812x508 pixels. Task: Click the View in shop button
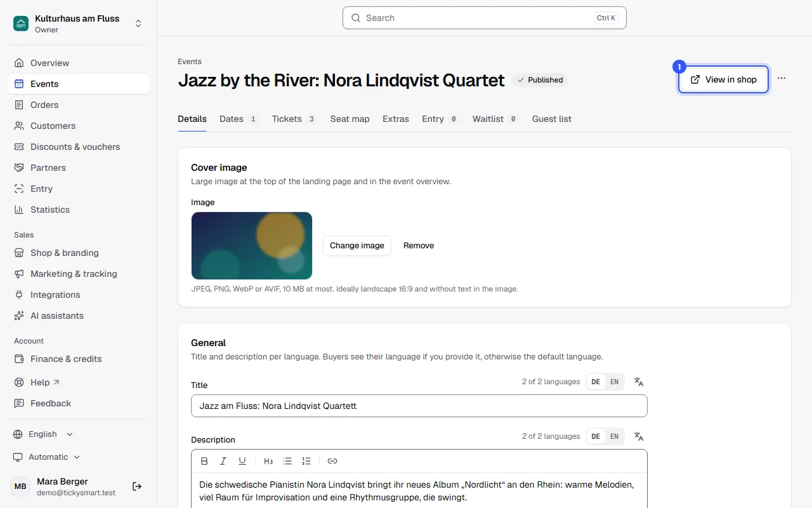[x=724, y=79]
